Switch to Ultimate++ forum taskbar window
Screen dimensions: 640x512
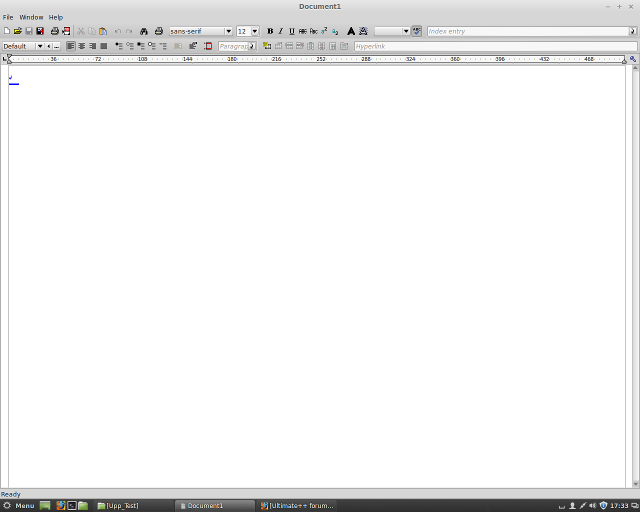[x=297, y=505]
